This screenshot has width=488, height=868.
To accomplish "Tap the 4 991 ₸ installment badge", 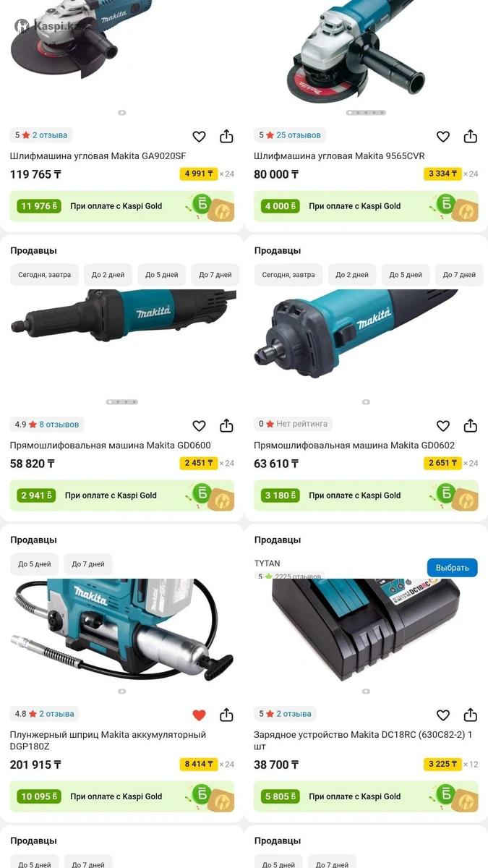I will tap(199, 174).
